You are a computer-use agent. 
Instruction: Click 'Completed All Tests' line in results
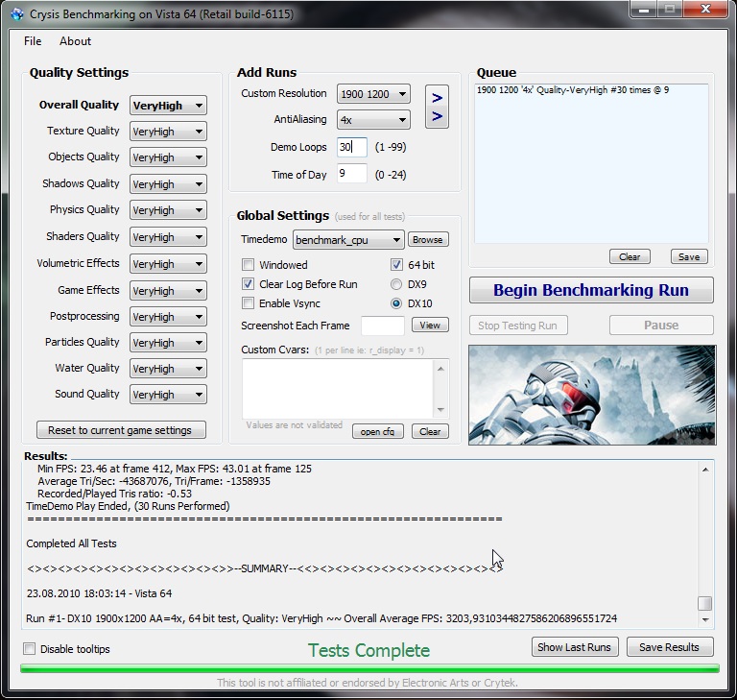pyautogui.click(x=71, y=543)
